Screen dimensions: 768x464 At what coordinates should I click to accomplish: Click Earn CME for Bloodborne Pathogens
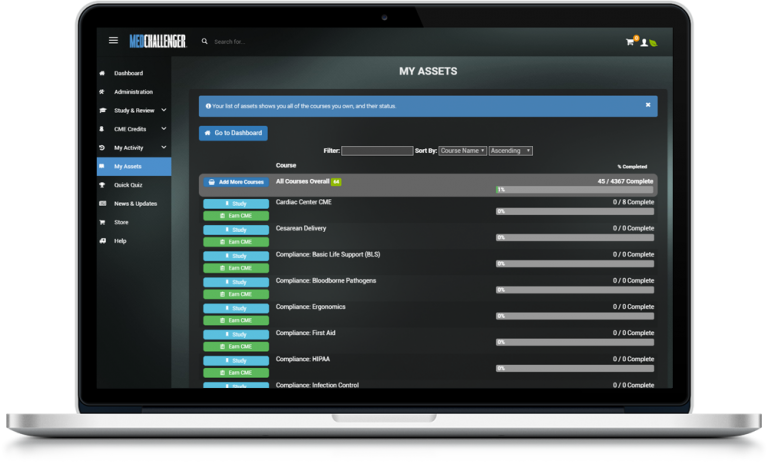tap(236, 294)
